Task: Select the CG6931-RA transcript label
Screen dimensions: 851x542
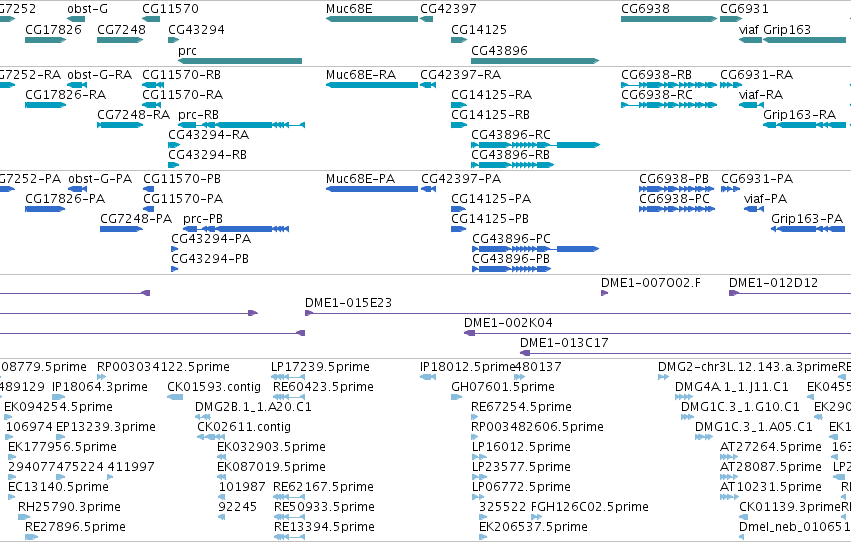Action: [757, 75]
